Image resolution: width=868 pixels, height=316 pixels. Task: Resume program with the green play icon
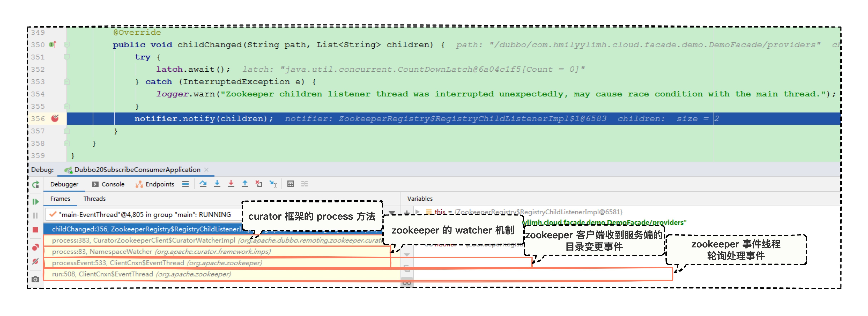coord(35,202)
